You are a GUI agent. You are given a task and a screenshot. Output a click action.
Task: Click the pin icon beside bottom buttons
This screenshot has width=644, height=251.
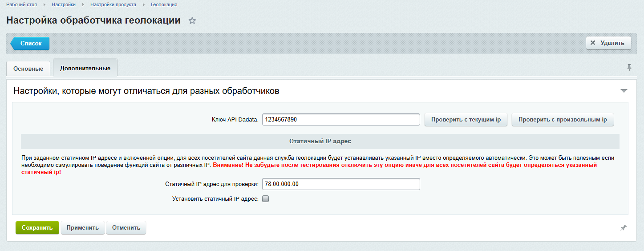tap(624, 228)
